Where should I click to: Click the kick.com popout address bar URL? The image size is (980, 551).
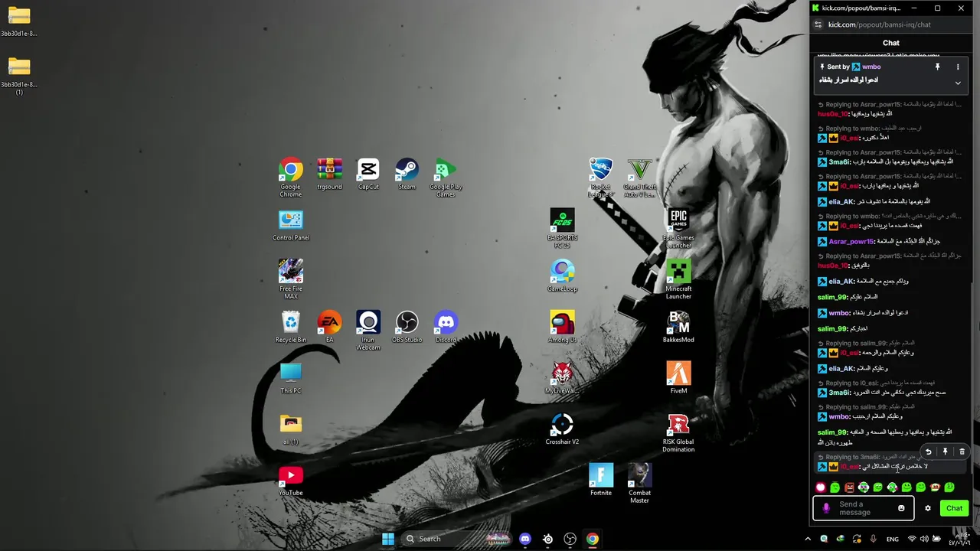pos(880,24)
